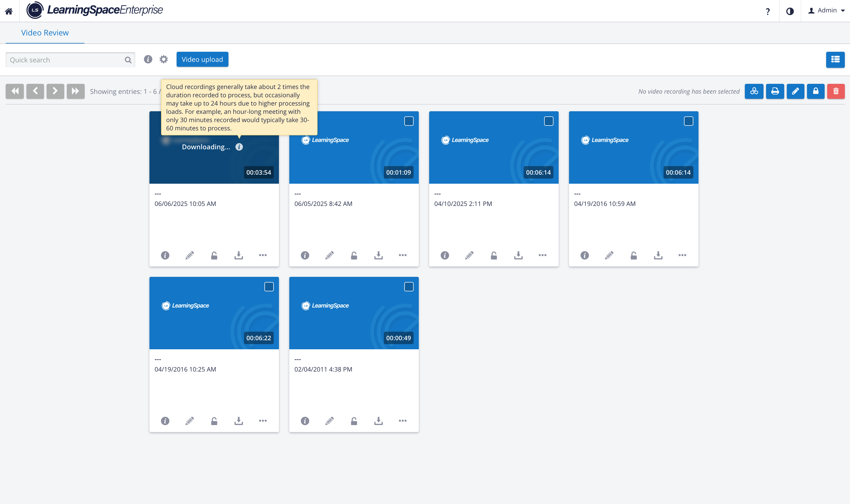Check the 00:01:09 video checkbox
Viewport: 850px width, 504px height.
pyautogui.click(x=409, y=121)
